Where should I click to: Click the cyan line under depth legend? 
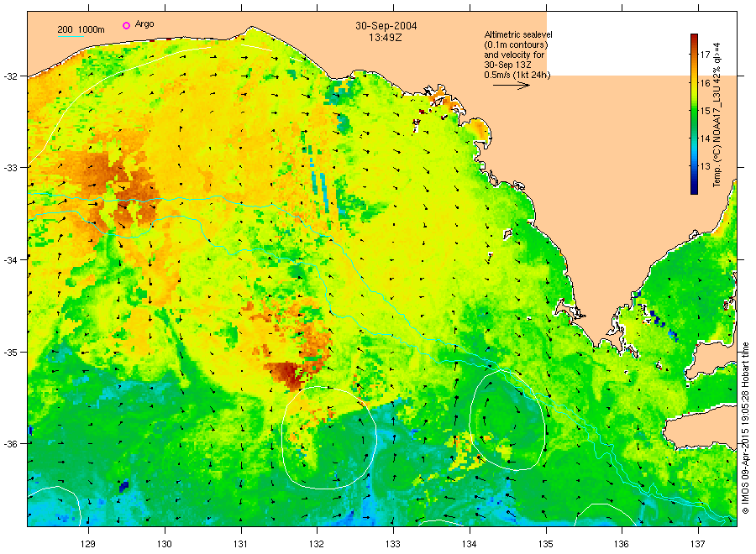pyautogui.click(x=71, y=36)
